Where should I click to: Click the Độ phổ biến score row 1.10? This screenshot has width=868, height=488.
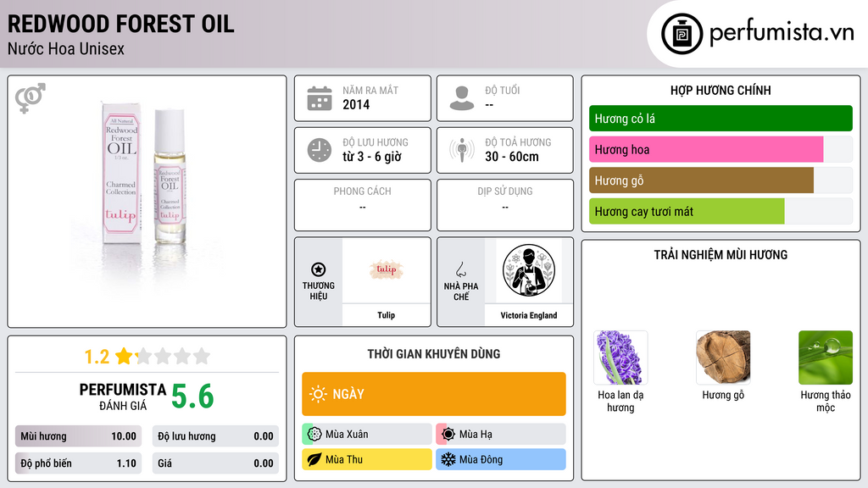tap(78, 463)
